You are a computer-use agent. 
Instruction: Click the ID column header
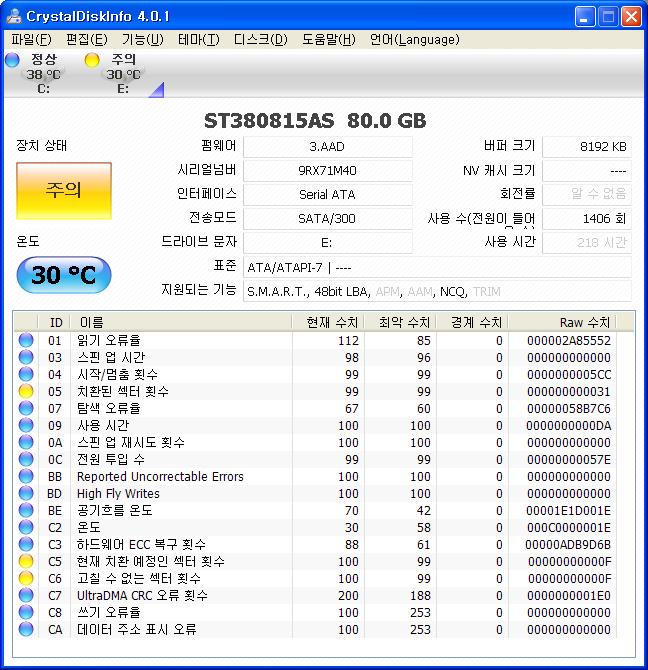point(54,322)
